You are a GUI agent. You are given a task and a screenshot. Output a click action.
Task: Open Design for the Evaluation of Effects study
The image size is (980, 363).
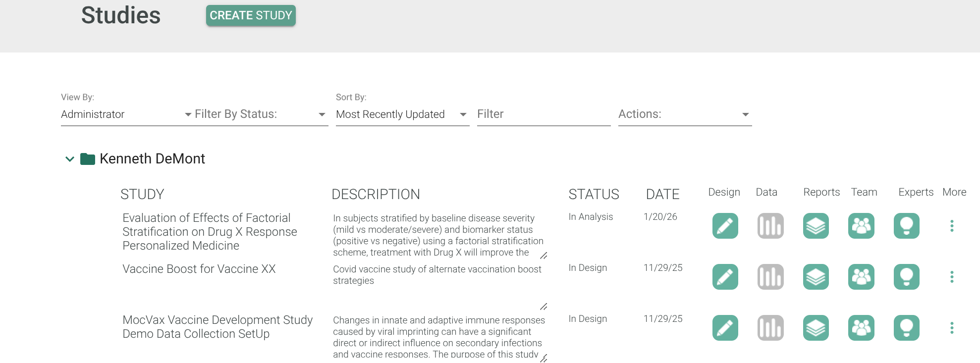[x=725, y=226]
